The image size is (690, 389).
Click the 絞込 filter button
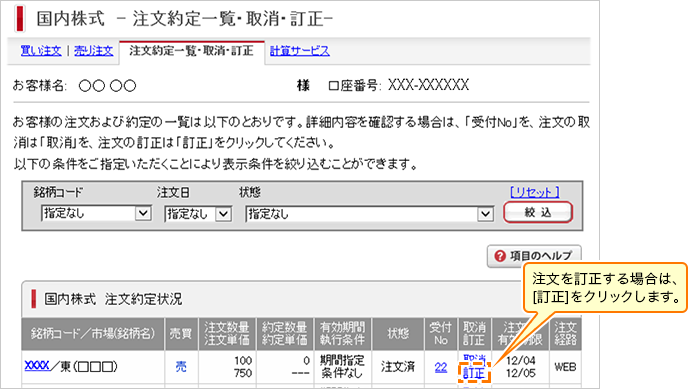click(x=538, y=212)
